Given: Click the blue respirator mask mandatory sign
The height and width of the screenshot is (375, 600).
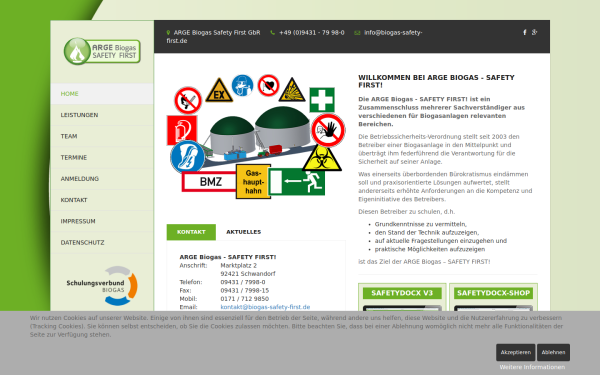Looking at the screenshot, I should pos(243,85).
